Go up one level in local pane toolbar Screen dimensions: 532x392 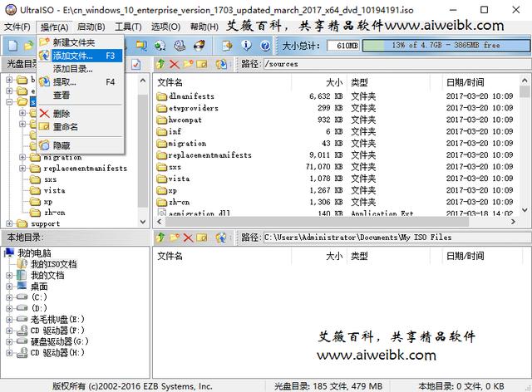click(160, 238)
